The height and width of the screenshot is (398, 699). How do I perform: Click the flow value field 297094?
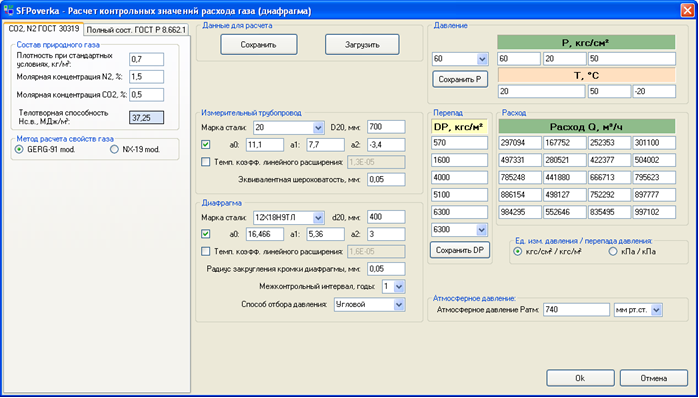(x=520, y=143)
